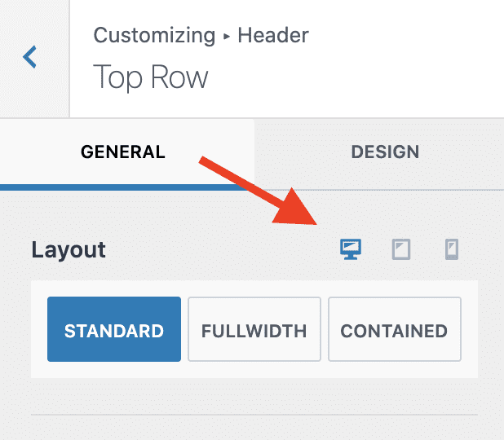This screenshot has height=440, width=504.
Task: Click the Header word in breadcrumb
Action: click(x=273, y=35)
